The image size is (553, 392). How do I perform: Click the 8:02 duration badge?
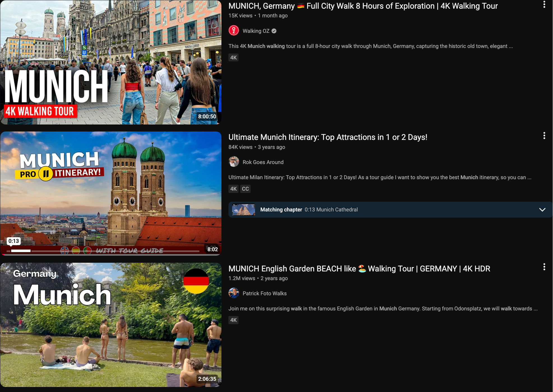[x=212, y=249]
